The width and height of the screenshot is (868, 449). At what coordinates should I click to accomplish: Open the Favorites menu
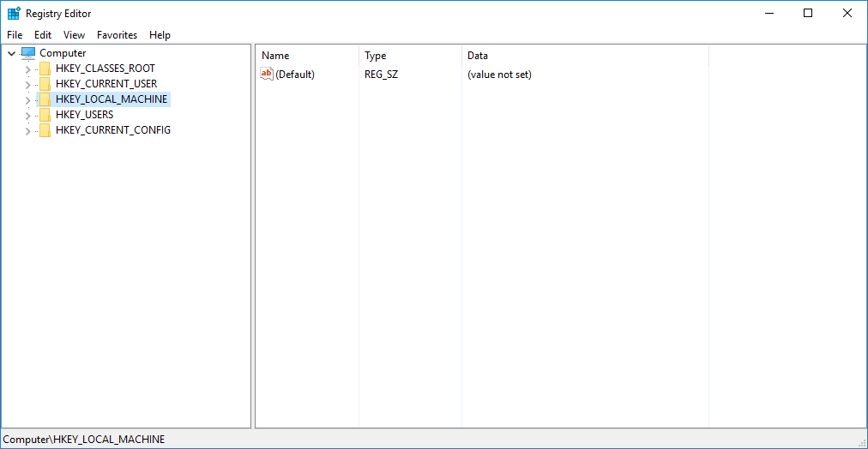tap(117, 35)
